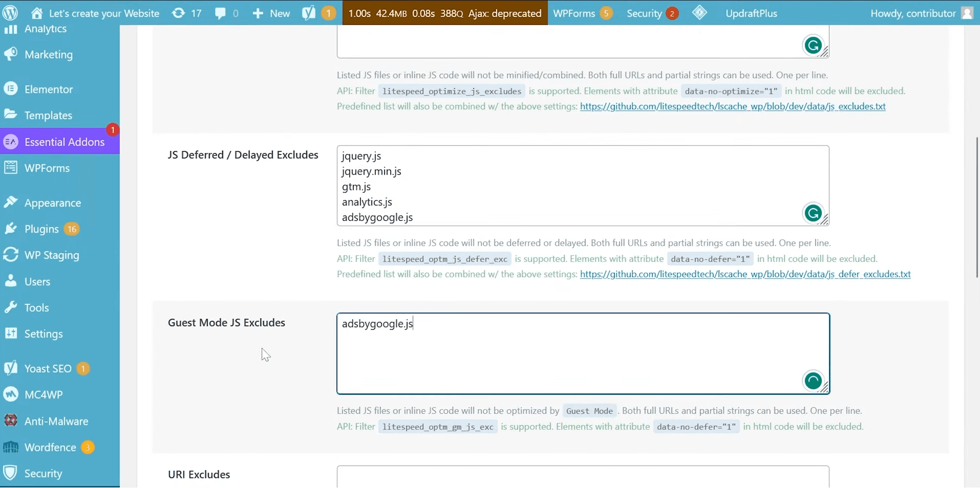980x488 pixels.
Task: Click into Guest Mode JS Excludes textarea
Action: pyautogui.click(x=583, y=353)
